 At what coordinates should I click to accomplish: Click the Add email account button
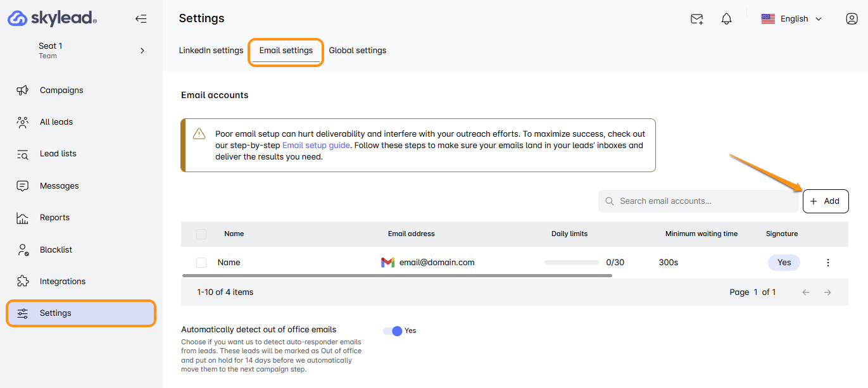[825, 201]
